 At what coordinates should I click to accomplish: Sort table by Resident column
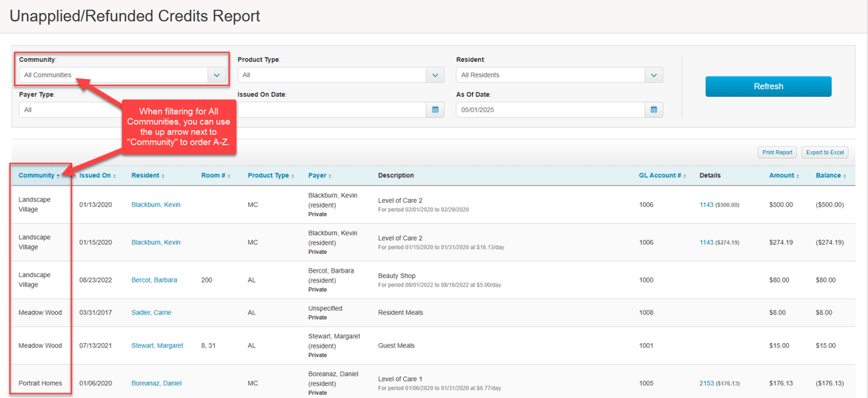point(148,176)
